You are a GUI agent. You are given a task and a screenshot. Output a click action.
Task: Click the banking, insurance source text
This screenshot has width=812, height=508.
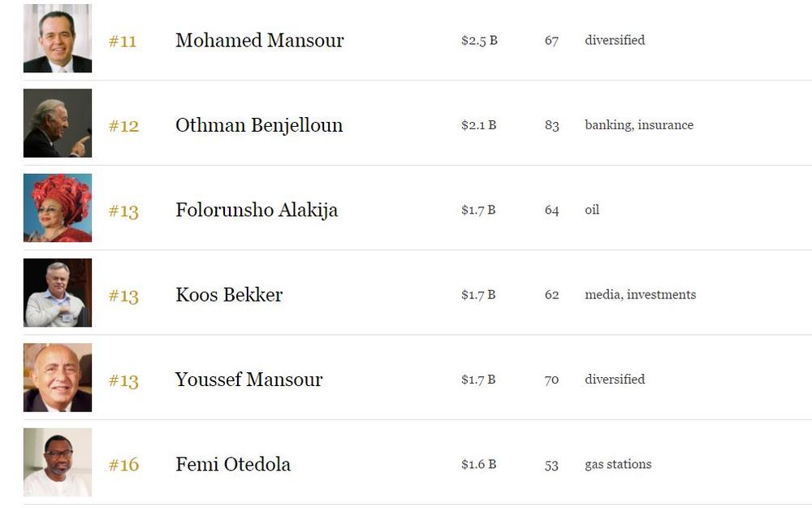[x=639, y=125]
